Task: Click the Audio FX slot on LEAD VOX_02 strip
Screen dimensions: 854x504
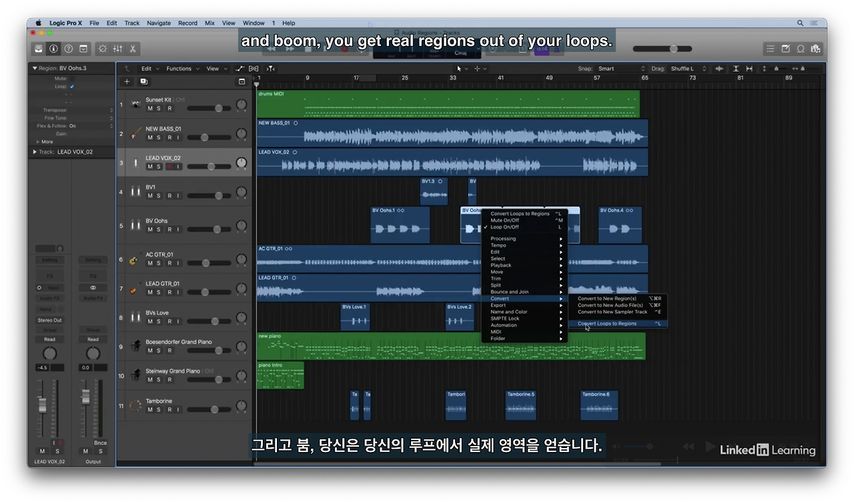Action: click(49, 298)
